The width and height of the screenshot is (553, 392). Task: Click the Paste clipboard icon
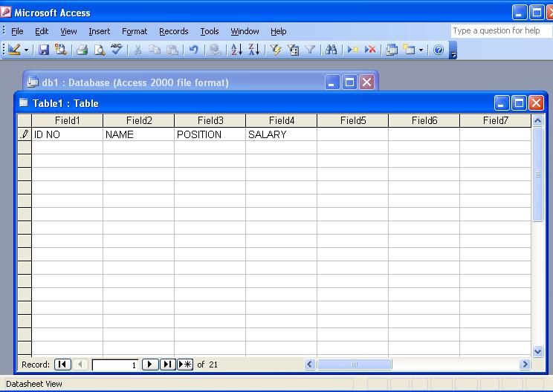pyautogui.click(x=172, y=50)
